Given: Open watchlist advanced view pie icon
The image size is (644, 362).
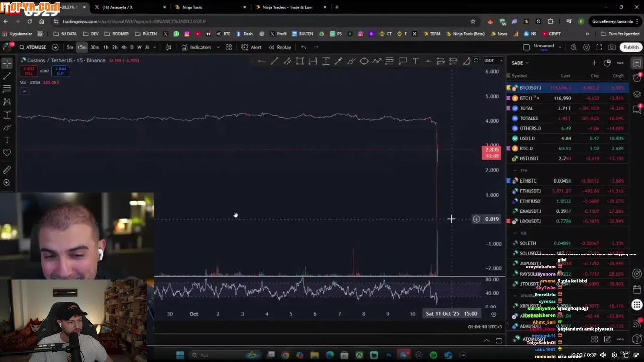Looking at the screenshot, I should (607, 63).
